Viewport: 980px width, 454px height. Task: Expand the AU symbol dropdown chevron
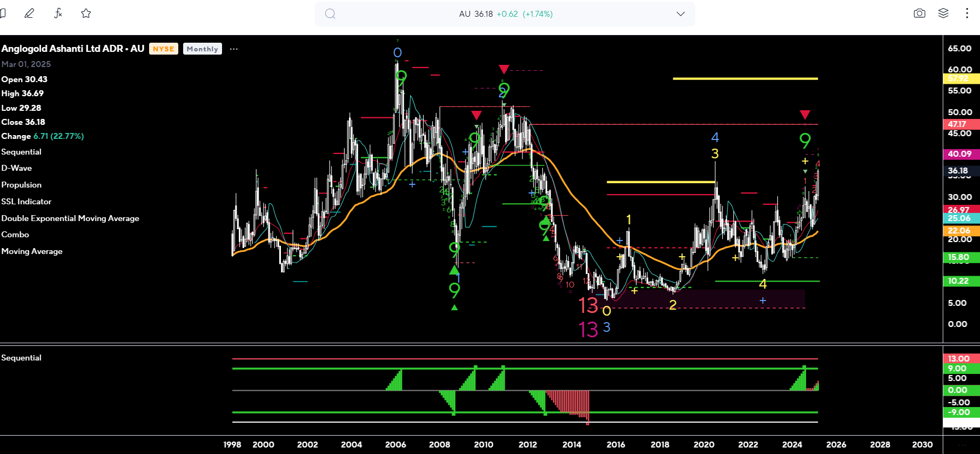[x=680, y=14]
